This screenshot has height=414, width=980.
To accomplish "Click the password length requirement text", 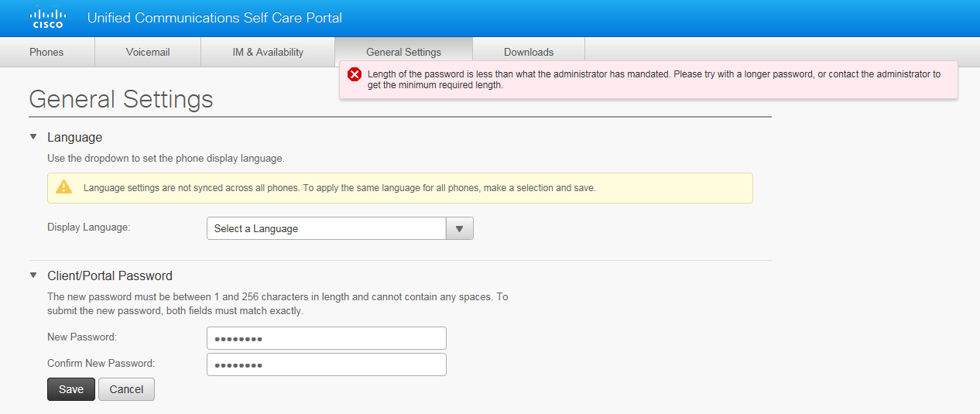I will [278, 304].
